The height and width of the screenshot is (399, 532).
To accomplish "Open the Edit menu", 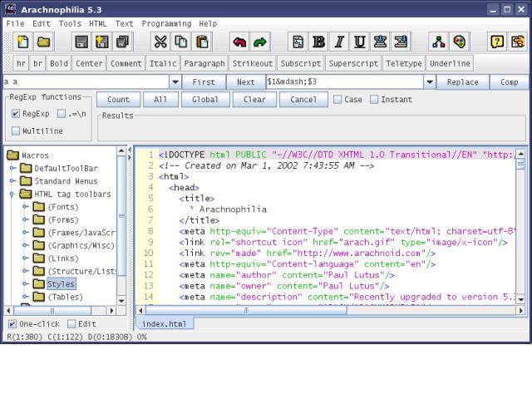I will click(42, 24).
